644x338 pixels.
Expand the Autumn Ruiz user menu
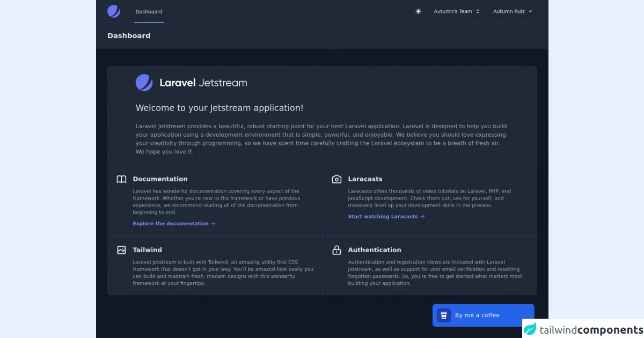(513, 11)
